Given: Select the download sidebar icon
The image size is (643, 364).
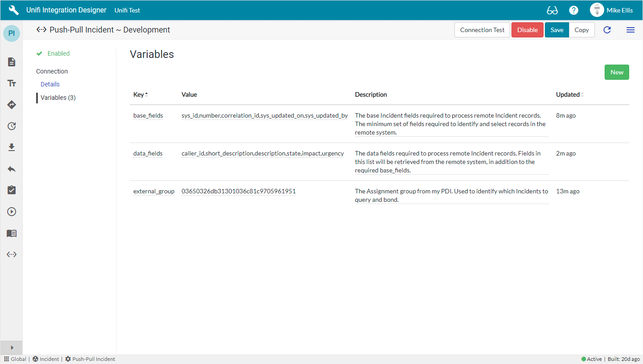Looking at the screenshot, I should [x=11, y=147].
